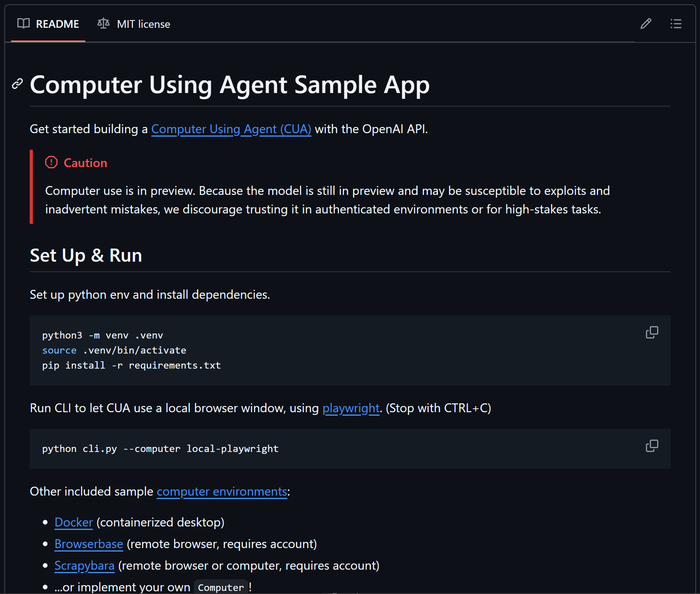700x594 pixels.
Task: Open the README outline list icon
Action: 676,24
